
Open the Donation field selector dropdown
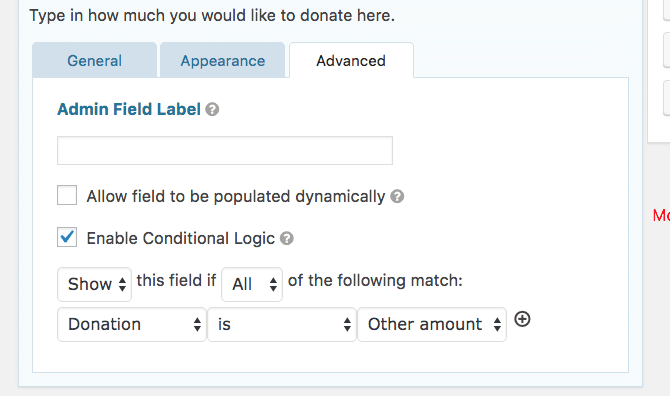point(132,324)
